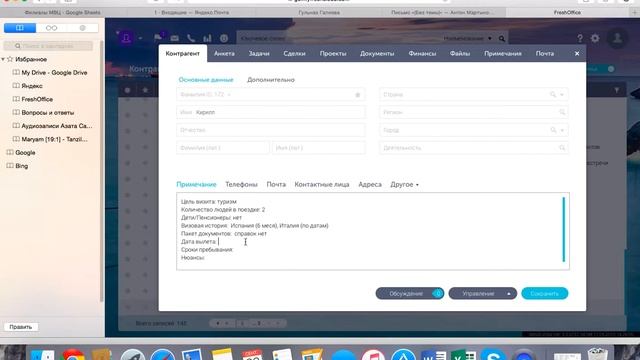Click the star column header icon
The width and height of the screenshot is (640, 360).
[x=145, y=90]
